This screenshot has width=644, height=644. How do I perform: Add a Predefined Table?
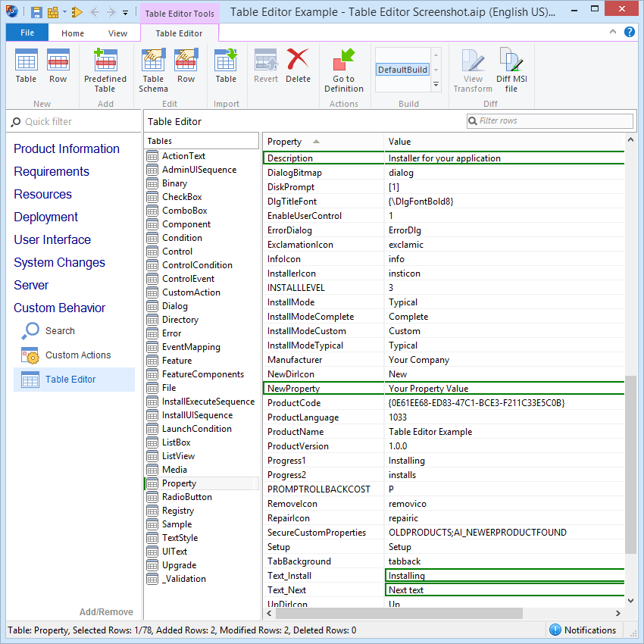pos(105,70)
